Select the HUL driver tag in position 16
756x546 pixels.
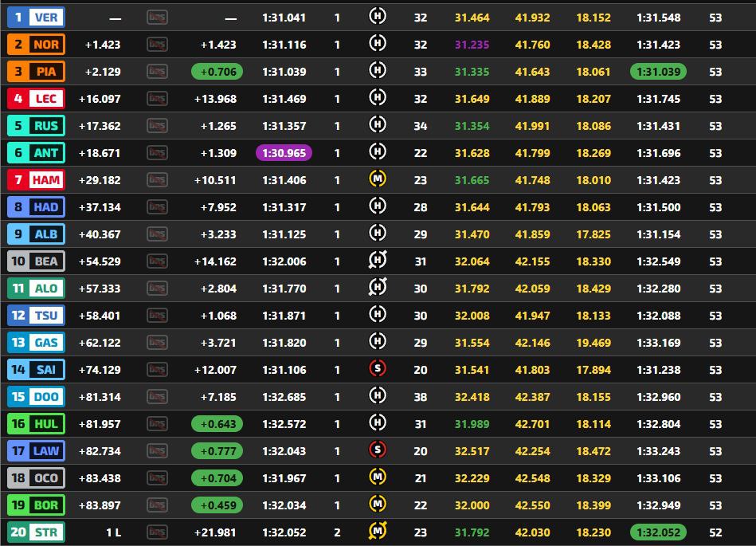[x=36, y=423]
